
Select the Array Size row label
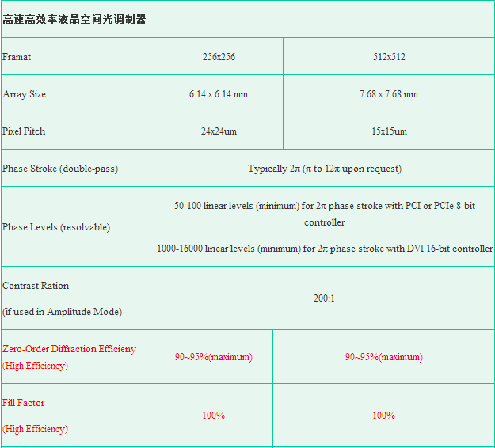click(25, 94)
